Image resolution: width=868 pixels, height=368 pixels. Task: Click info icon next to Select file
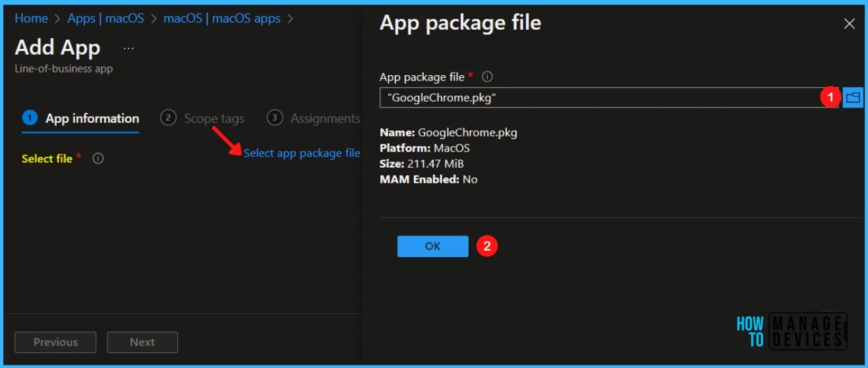click(98, 158)
